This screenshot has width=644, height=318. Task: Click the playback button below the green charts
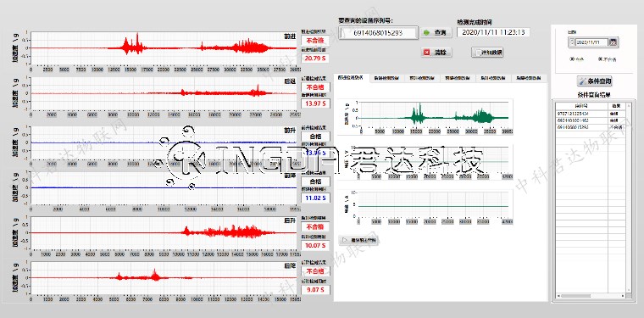pos(358,240)
